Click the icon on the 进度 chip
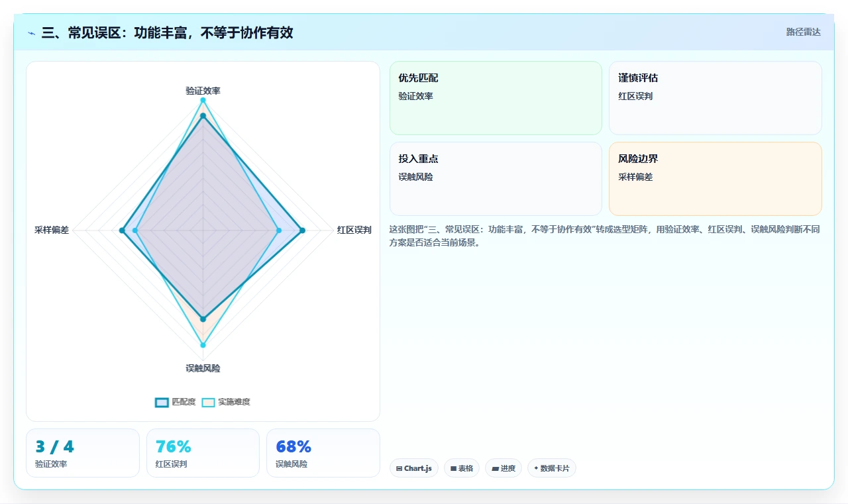This screenshot has width=848, height=504. (x=495, y=468)
